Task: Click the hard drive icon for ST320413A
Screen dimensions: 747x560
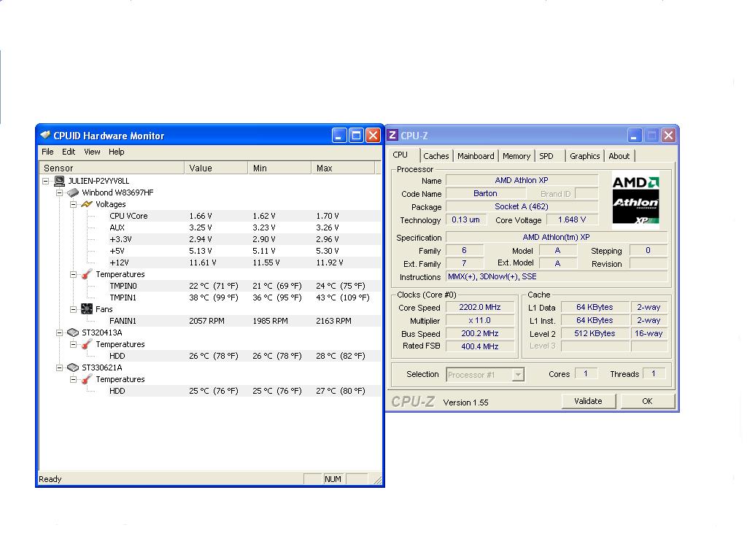Action: click(73, 332)
